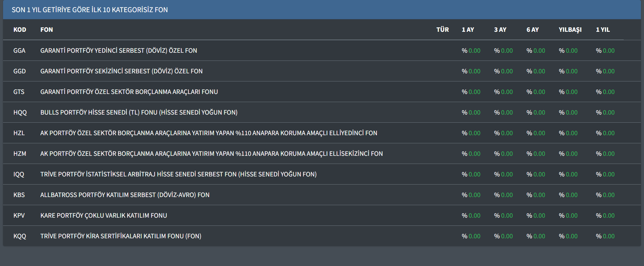Screen dimensions: 644x266
Task: Open the GGA fund code
Action: coord(19,51)
